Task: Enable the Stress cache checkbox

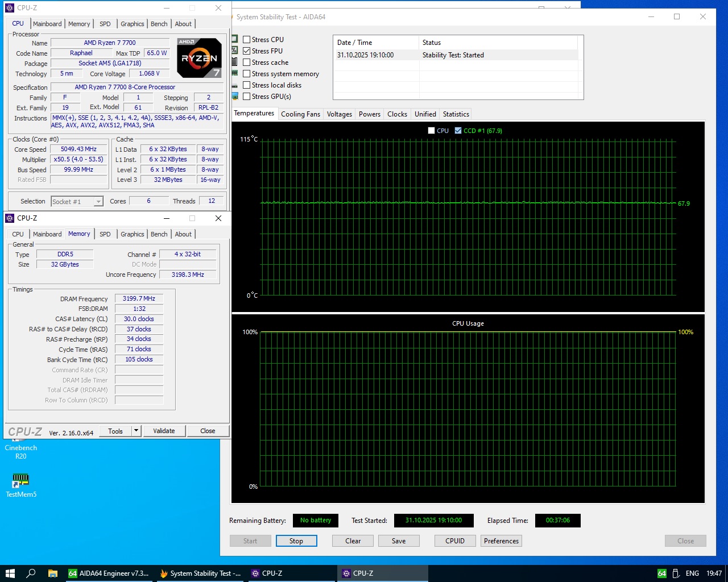Action: [x=247, y=63]
